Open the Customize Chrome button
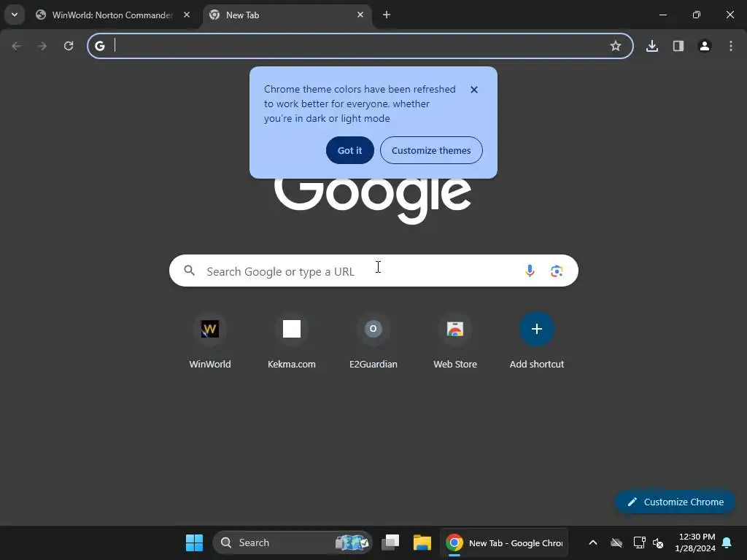 (x=675, y=502)
